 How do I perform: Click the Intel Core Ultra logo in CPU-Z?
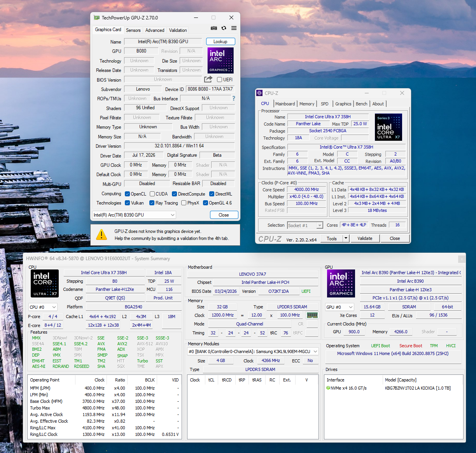[388, 127]
